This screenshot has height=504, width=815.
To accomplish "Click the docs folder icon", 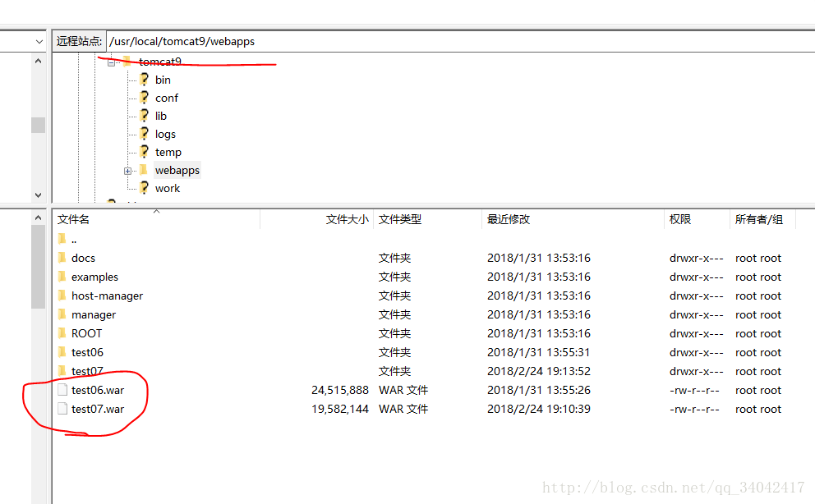I will [62, 258].
